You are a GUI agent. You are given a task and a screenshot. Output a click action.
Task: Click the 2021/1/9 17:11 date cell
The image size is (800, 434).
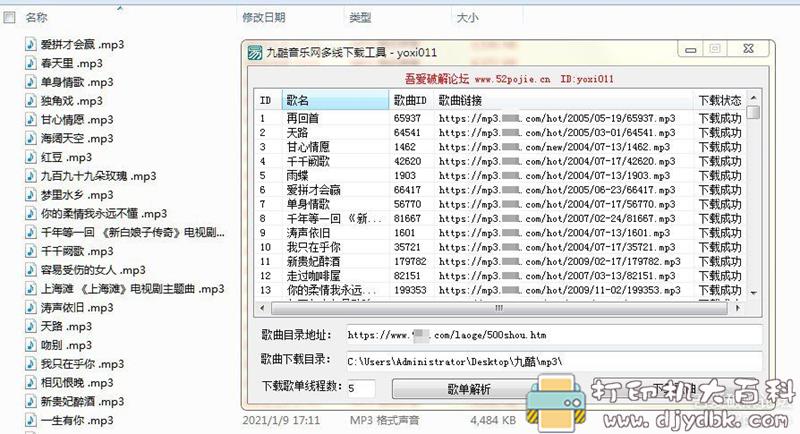coord(281,421)
